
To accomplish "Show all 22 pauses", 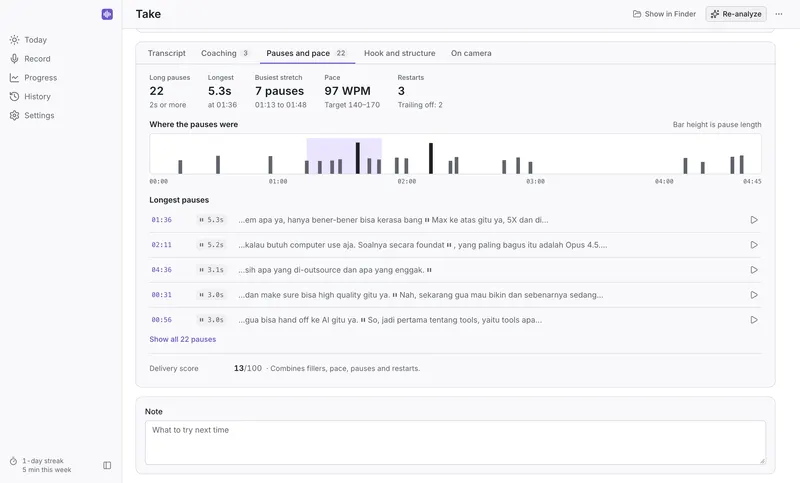I will click(183, 339).
